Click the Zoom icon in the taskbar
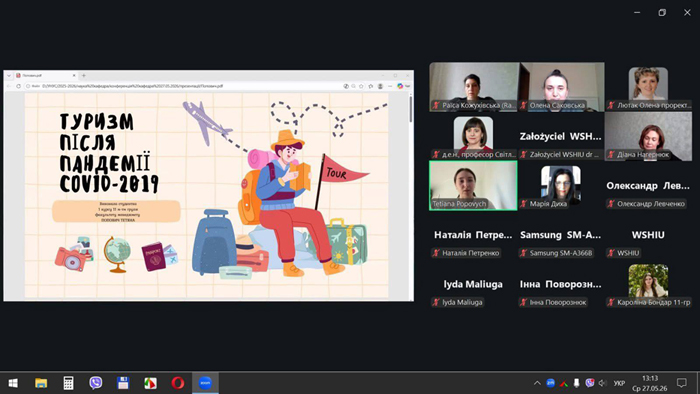The image size is (700, 394). [205, 383]
